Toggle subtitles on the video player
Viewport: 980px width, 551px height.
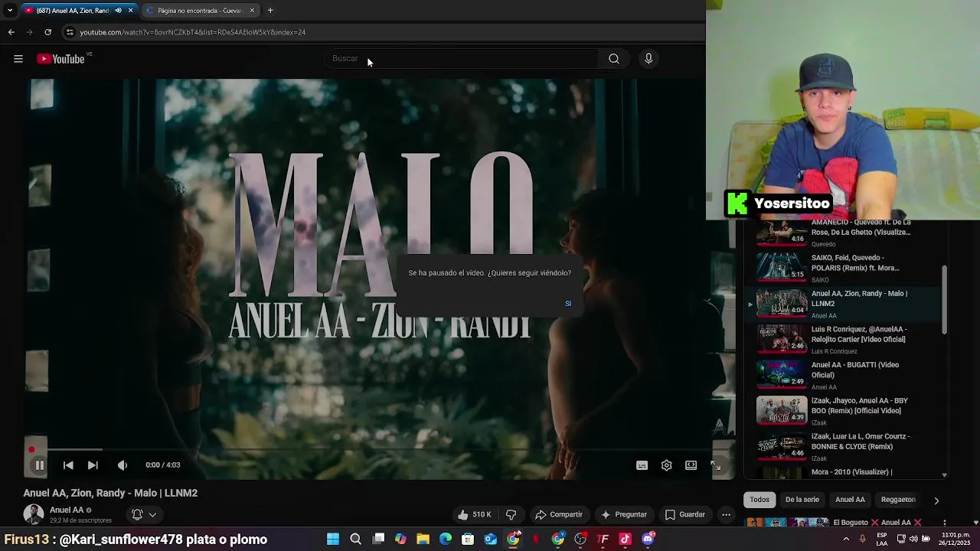click(x=642, y=465)
